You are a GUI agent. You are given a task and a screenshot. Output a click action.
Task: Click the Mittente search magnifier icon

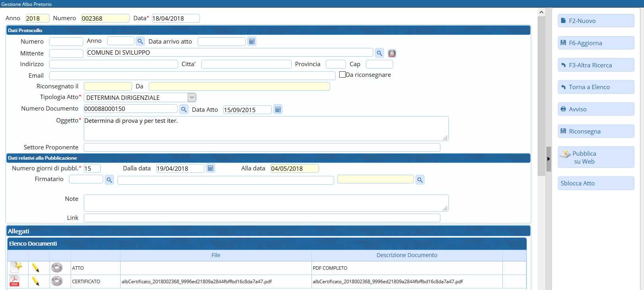click(x=379, y=53)
